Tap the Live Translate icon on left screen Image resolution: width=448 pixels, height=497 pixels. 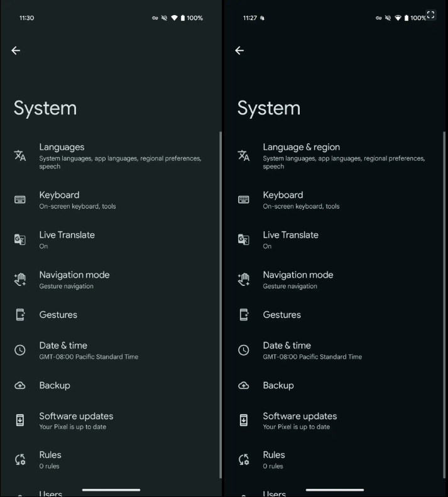20,239
